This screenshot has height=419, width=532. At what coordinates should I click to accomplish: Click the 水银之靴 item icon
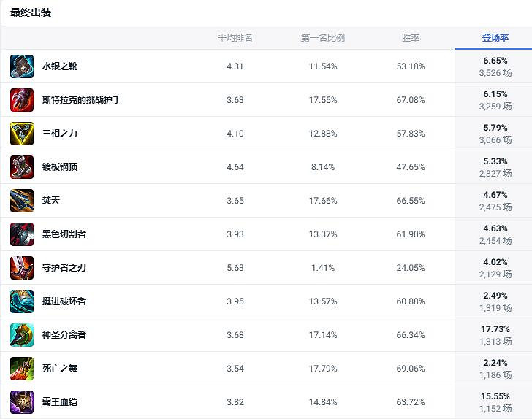click(22, 66)
